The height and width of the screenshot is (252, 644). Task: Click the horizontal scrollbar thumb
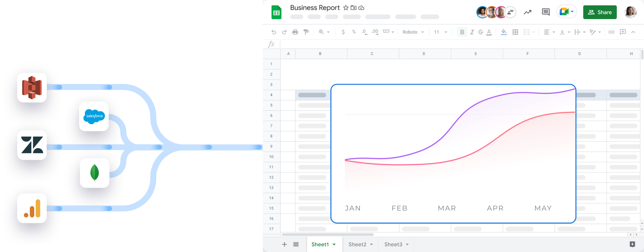pos(328,235)
